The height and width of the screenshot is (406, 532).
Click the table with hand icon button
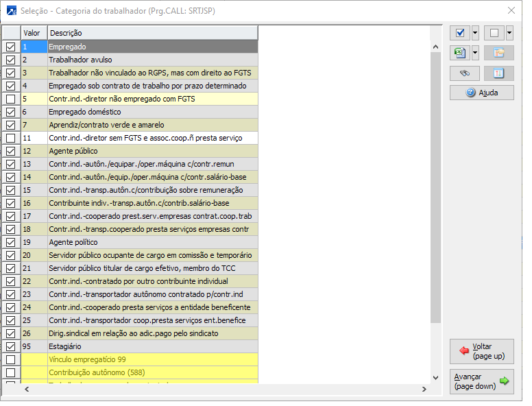[498, 53]
